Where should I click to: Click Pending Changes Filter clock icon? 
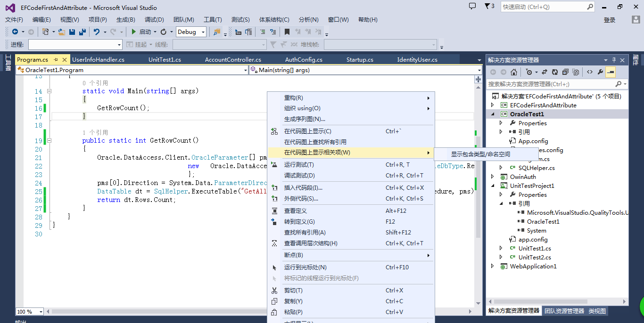click(529, 72)
